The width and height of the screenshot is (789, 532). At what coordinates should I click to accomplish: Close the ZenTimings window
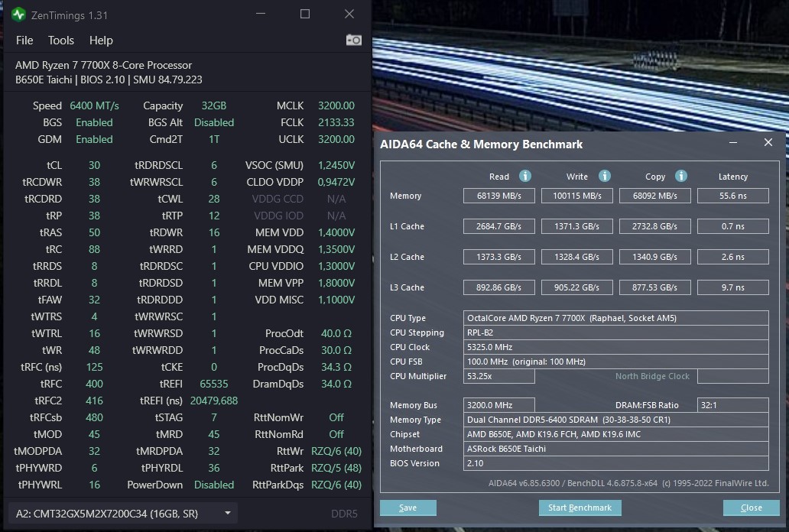click(349, 14)
